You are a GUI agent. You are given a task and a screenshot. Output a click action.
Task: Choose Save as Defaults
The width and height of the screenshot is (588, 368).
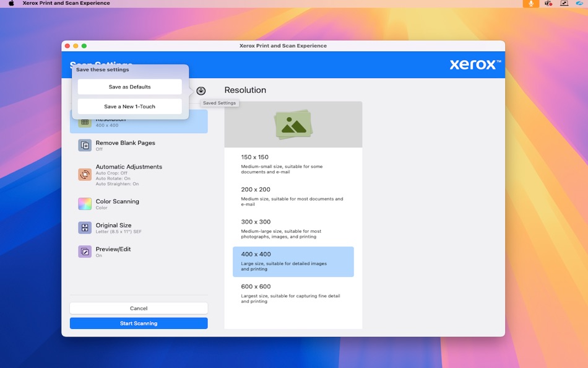point(130,87)
